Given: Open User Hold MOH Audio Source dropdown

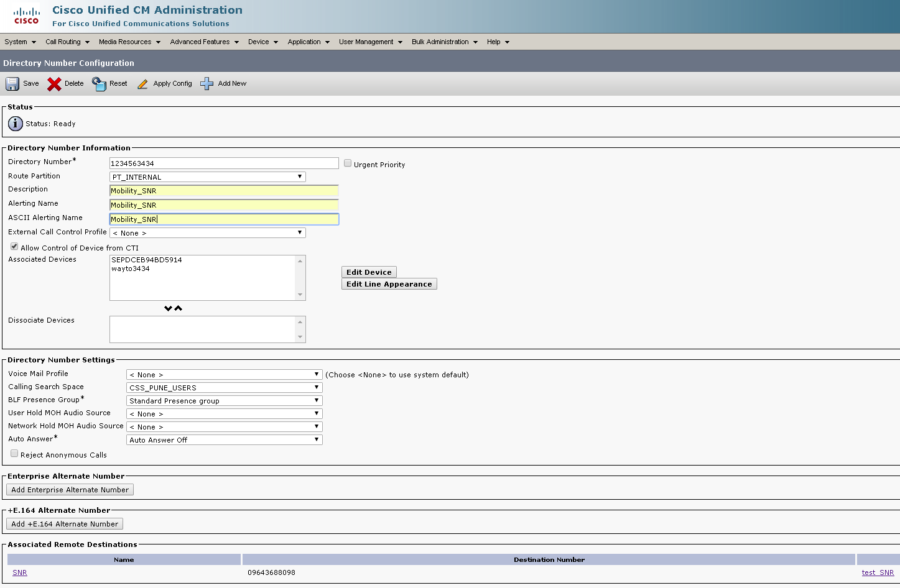Looking at the screenshot, I should pyautogui.click(x=225, y=414).
